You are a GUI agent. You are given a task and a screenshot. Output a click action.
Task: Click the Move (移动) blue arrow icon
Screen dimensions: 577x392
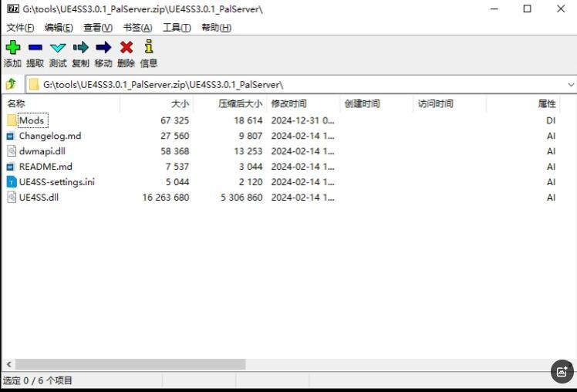(x=103, y=47)
